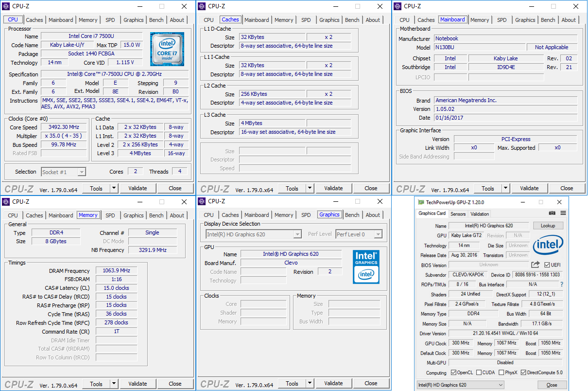Click the Intel Core i7 inside logo

tap(167, 49)
